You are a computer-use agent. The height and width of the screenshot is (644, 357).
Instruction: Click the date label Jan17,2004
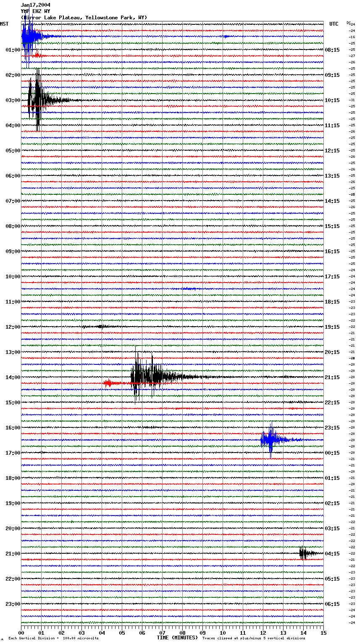[x=36, y=5]
